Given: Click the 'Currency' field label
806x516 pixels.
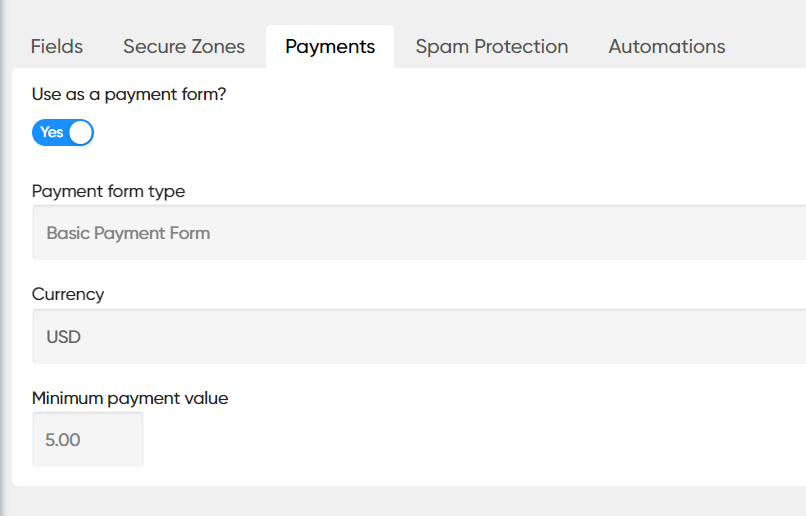Looking at the screenshot, I should pos(68,294).
